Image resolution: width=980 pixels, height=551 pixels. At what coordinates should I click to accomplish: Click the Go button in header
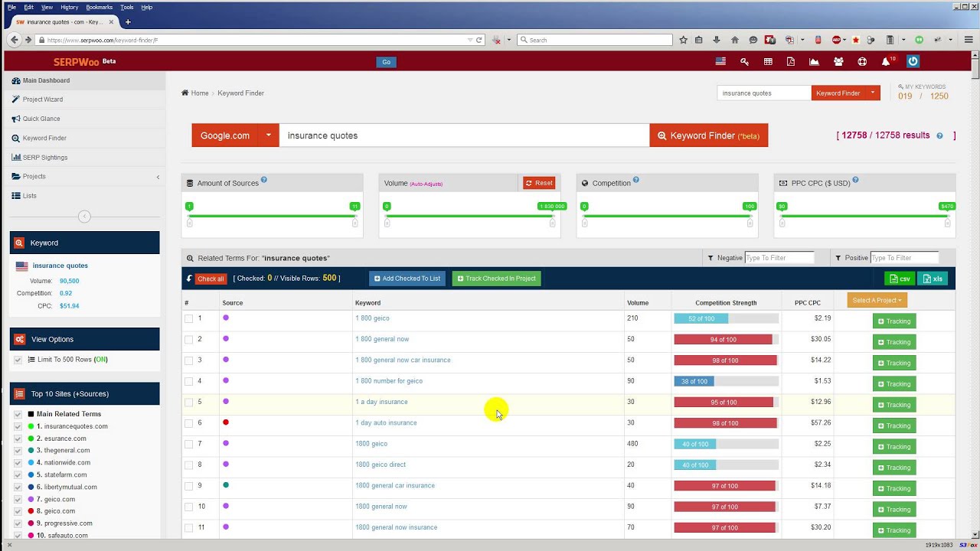tap(386, 62)
